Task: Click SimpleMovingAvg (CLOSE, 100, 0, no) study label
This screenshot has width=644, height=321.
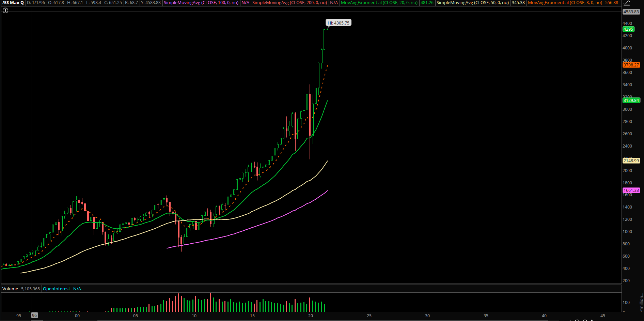Action: (x=201, y=3)
